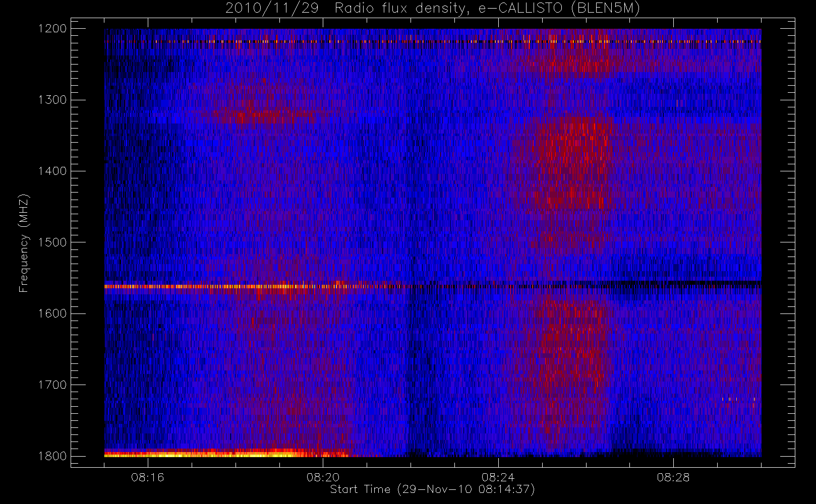Click the 1400 frequency tick label
Screen dimensions: 816x504
click(x=52, y=171)
